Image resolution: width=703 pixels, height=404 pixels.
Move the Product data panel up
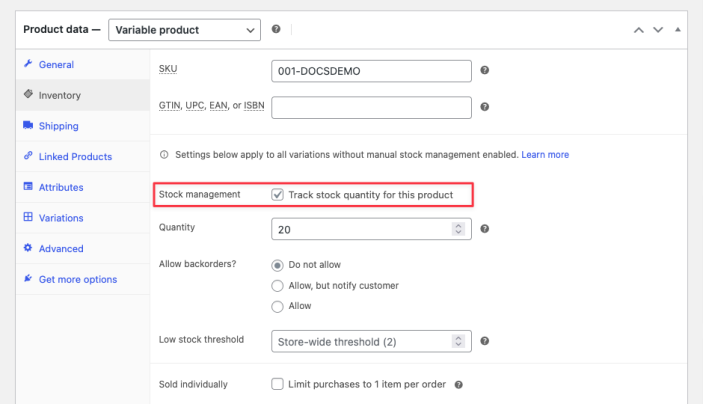[x=638, y=30]
